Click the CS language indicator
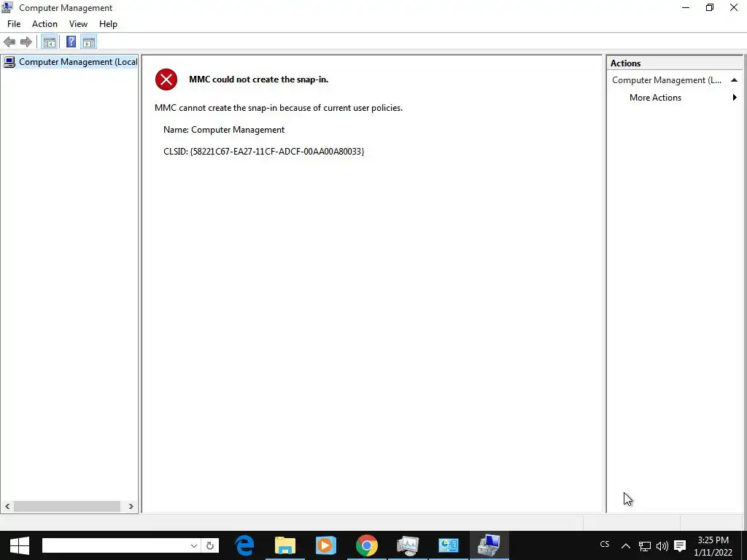Screen dimensions: 747x560 pyautogui.click(x=605, y=544)
